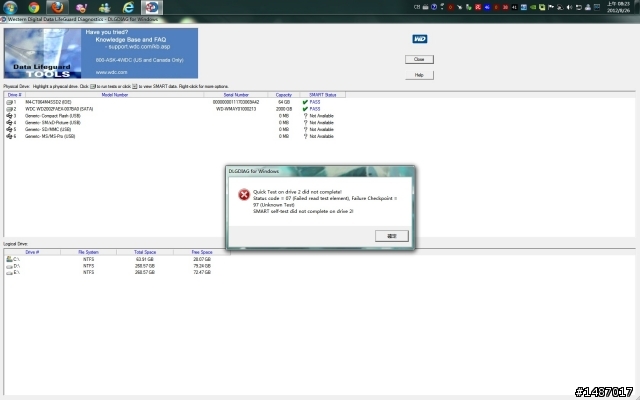
Task: Launch Google Chrome from the taskbar
Action: (x=34, y=7)
